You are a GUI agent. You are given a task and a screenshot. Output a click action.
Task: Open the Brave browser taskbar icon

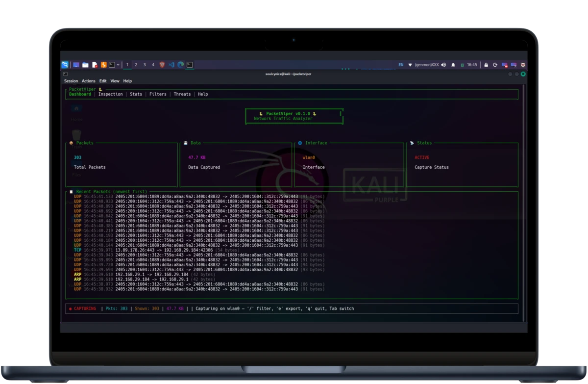tap(162, 65)
